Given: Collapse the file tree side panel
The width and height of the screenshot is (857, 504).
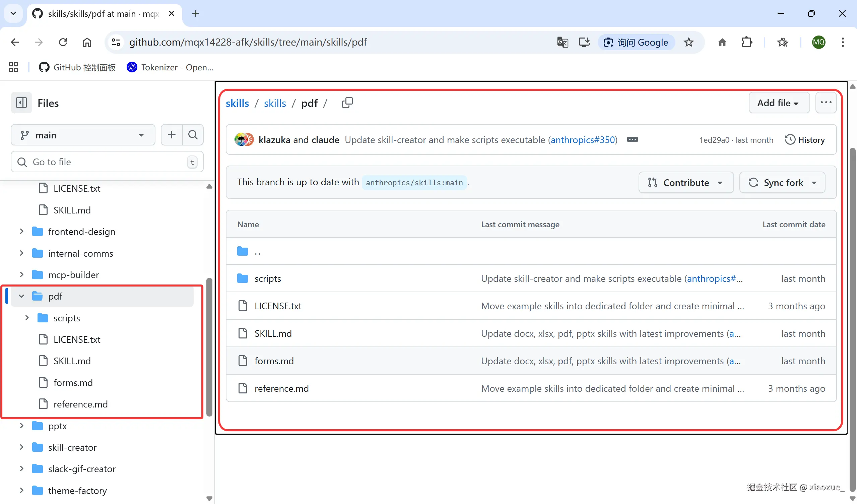Looking at the screenshot, I should (x=21, y=103).
